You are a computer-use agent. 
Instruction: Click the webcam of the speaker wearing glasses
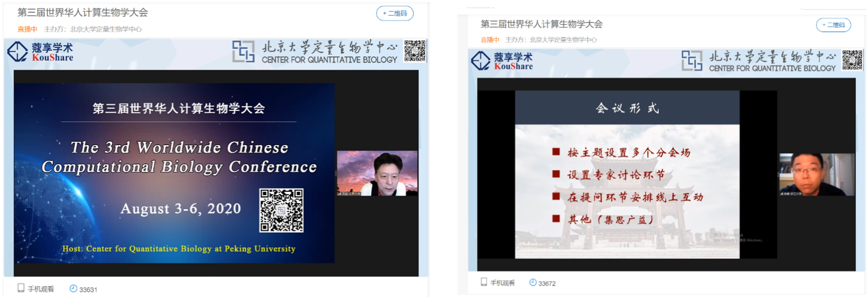coord(816,174)
